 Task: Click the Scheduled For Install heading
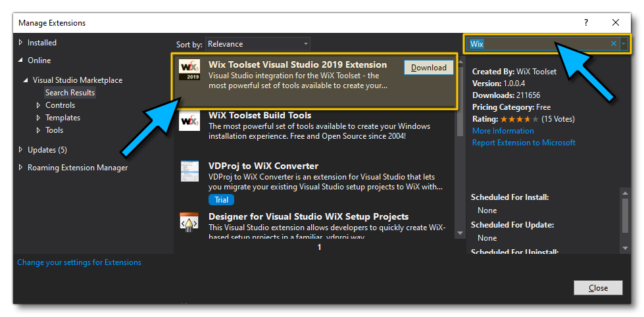click(510, 197)
